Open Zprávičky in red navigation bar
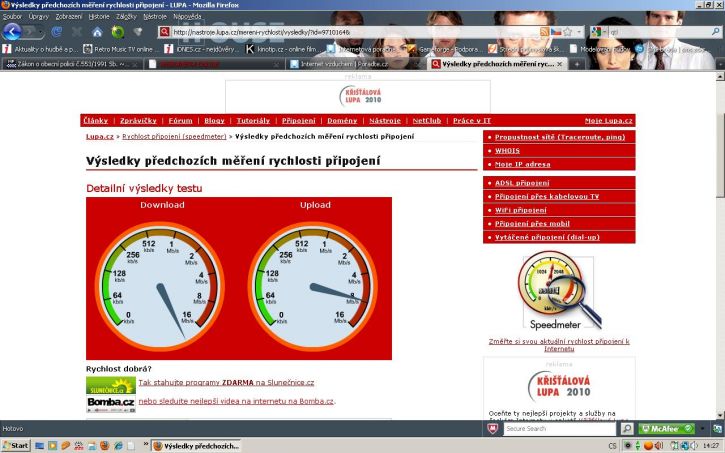The width and height of the screenshot is (725, 453). point(138,121)
